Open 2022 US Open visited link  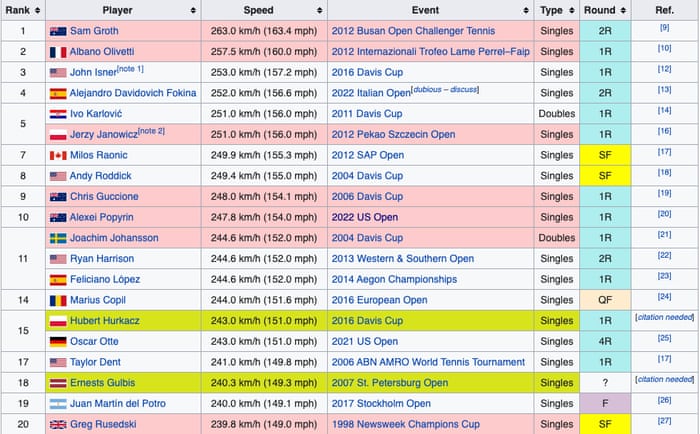(365, 217)
